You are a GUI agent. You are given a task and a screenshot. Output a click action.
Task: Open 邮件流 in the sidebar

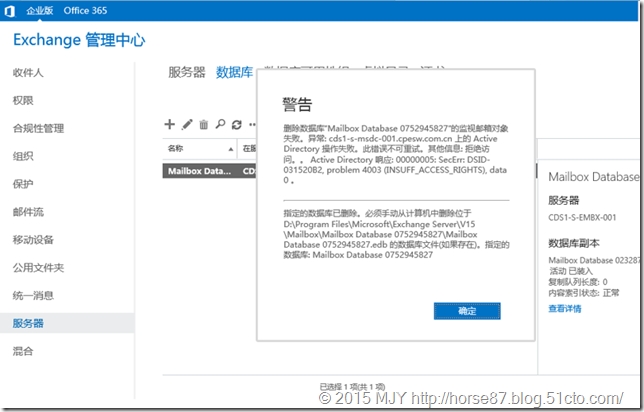[x=28, y=212]
